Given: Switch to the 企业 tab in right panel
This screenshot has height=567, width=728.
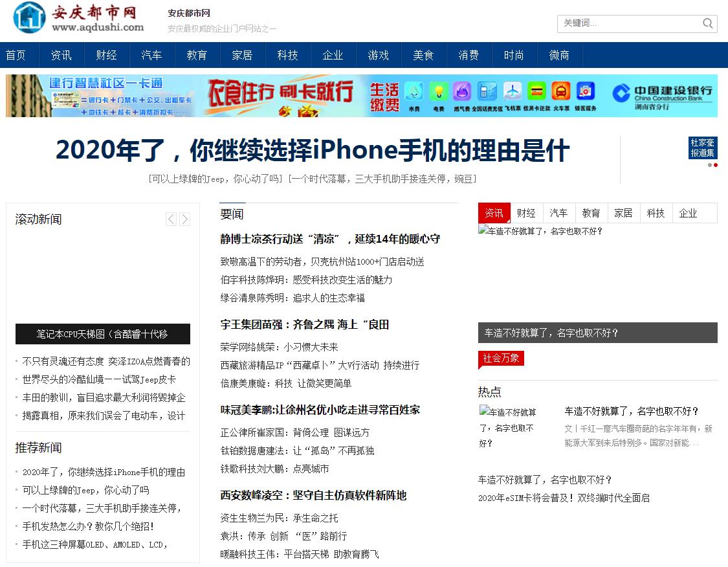Looking at the screenshot, I should (x=688, y=213).
